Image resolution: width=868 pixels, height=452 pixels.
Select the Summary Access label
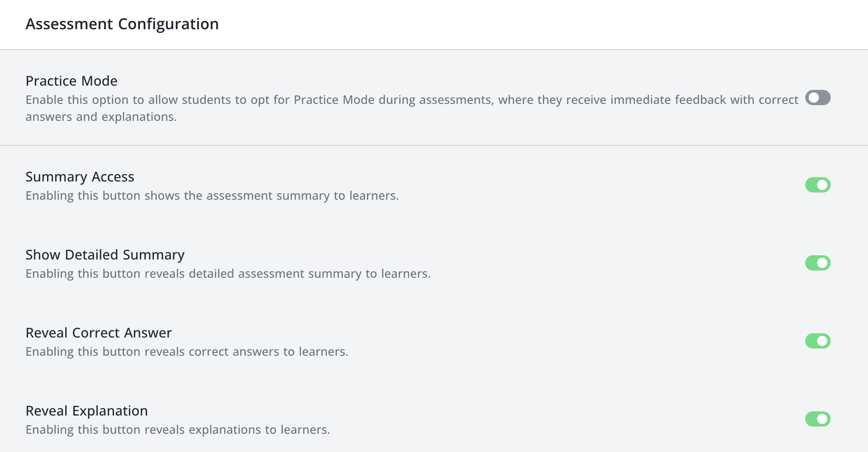click(80, 177)
